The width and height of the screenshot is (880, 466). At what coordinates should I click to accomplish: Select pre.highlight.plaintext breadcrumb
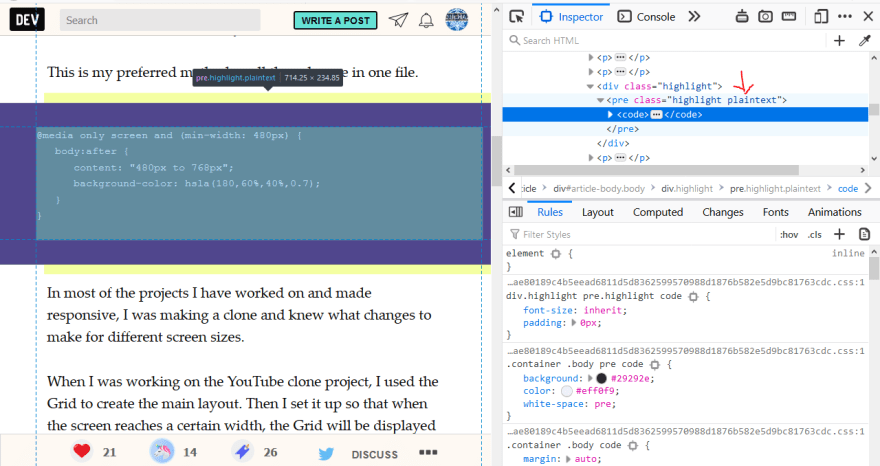(775, 189)
